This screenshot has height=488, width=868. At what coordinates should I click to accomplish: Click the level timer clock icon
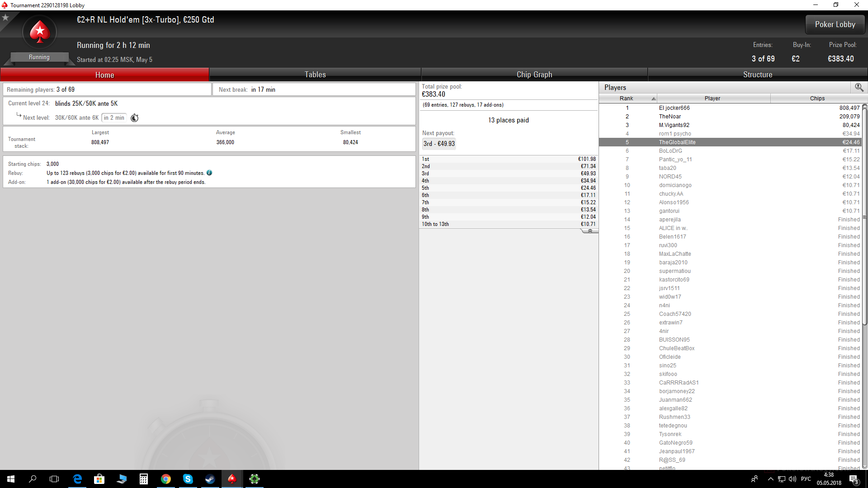[135, 118]
